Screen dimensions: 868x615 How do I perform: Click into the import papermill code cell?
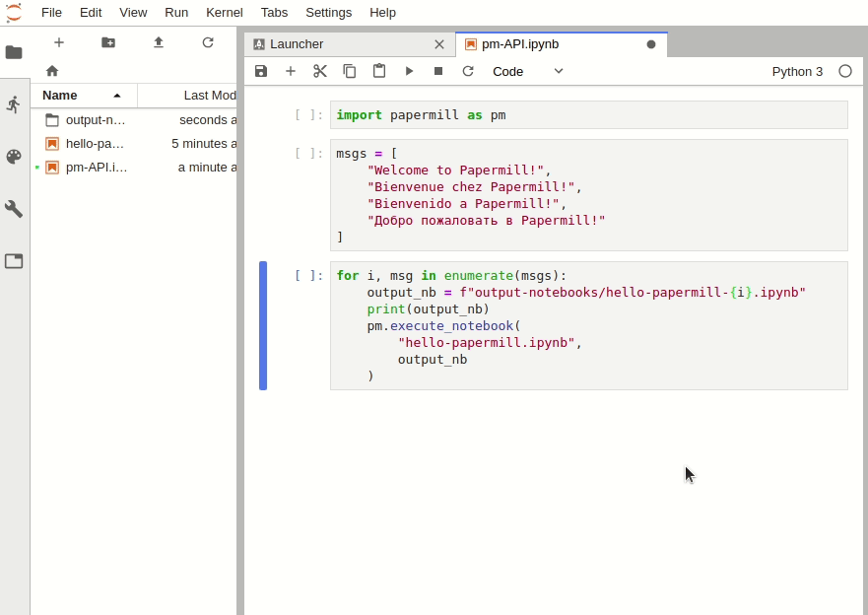pyautogui.click(x=588, y=115)
